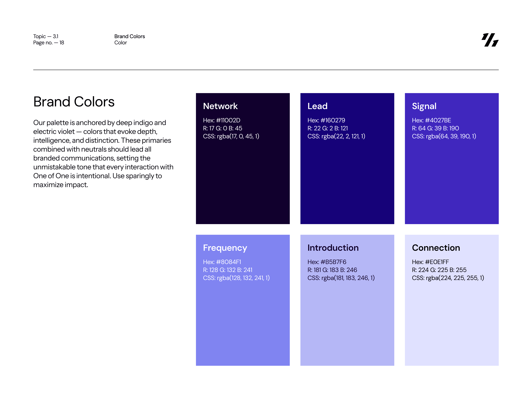Viewport: 532px width, 399px height.
Task: Click the Connection CSS rgba value
Action: [x=448, y=278]
